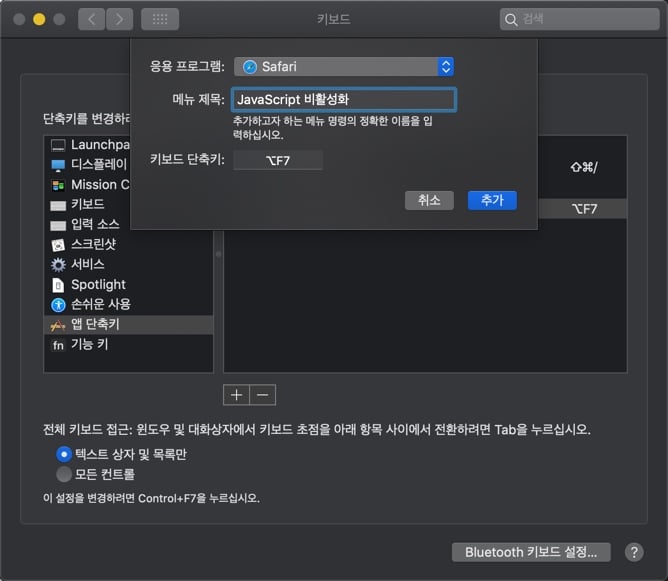
Task: Click the 입력 소스 icon
Action: point(58,225)
